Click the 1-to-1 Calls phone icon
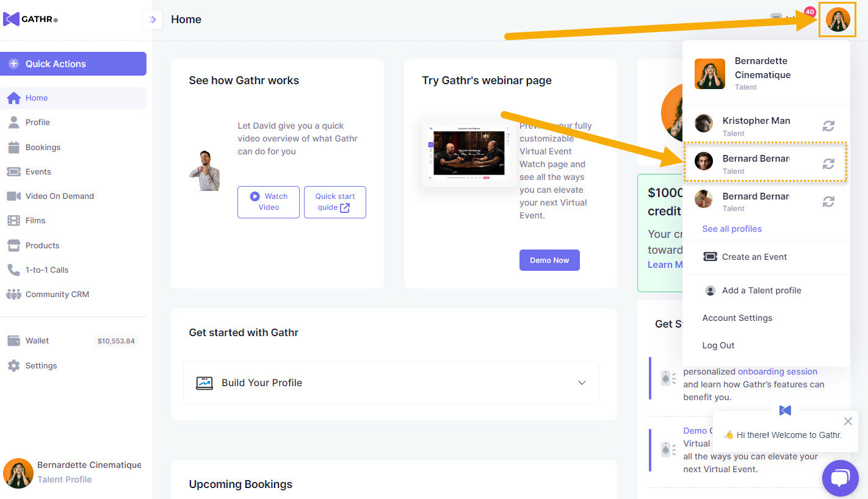Image resolution: width=868 pixels, height=499 pixels. [13, 270]
